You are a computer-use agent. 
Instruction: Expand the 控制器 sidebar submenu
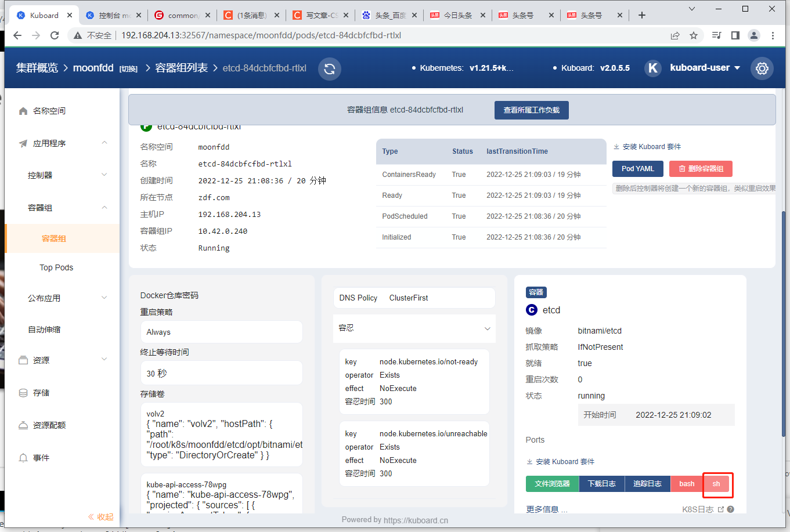click(x=104, y=175)
